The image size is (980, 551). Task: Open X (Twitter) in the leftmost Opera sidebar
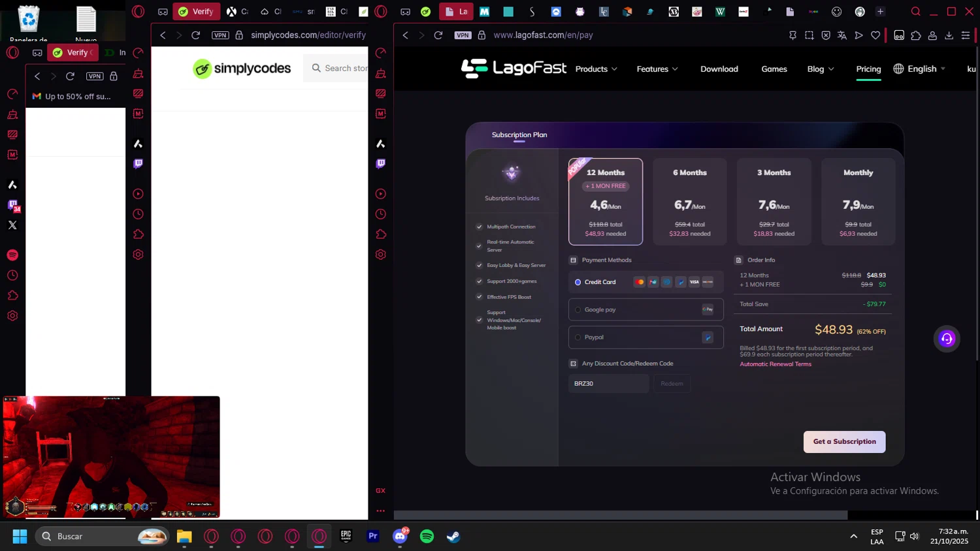[x=12, y=225]
